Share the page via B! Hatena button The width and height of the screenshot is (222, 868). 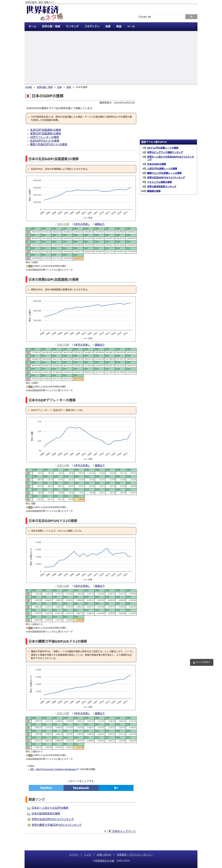tap(116, 788)
